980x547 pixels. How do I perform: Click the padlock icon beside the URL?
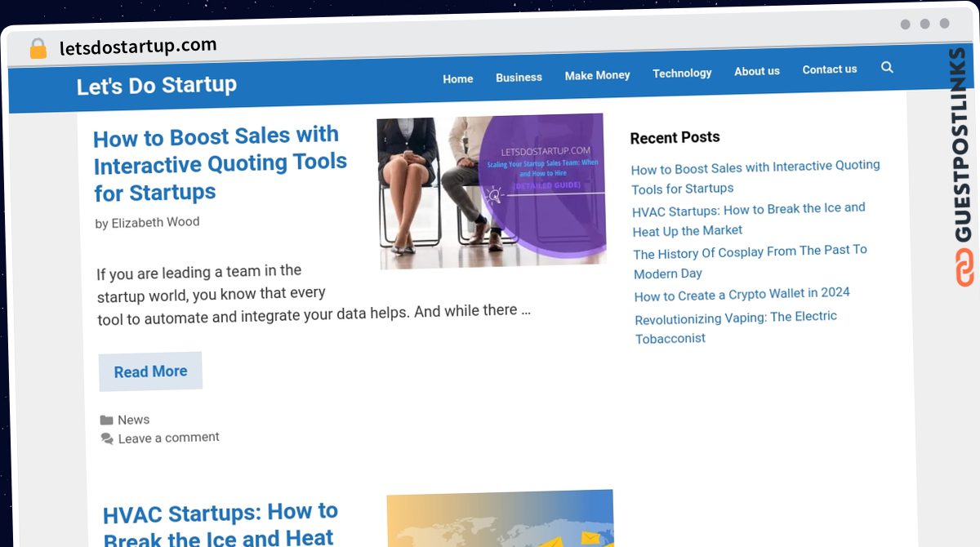pyautogui.click(x=38, y=49)
